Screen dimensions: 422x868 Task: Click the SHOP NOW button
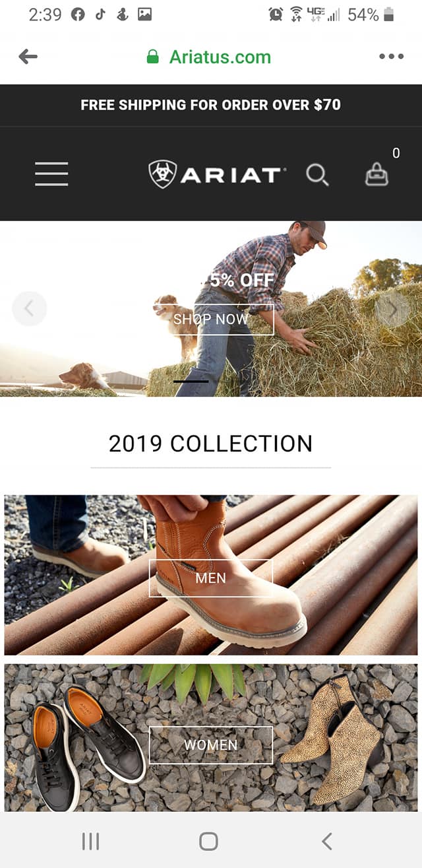pos(211,319)
